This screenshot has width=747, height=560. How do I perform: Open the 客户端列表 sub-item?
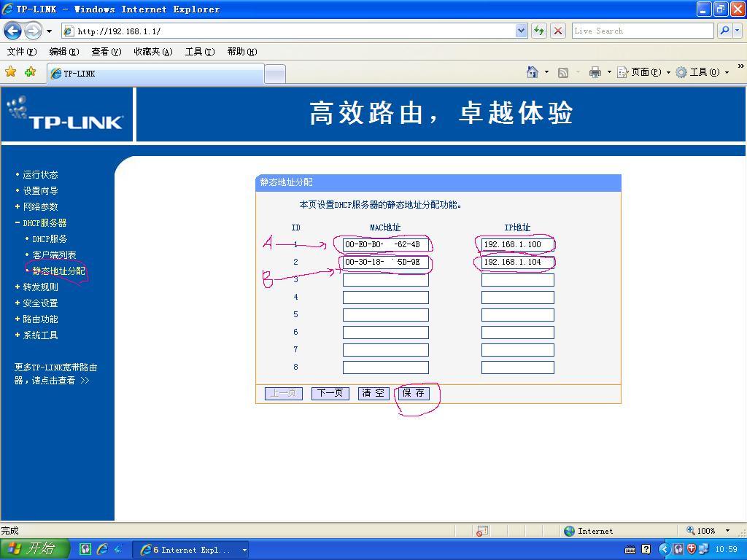pyautogui.click(x=54, y=254)
